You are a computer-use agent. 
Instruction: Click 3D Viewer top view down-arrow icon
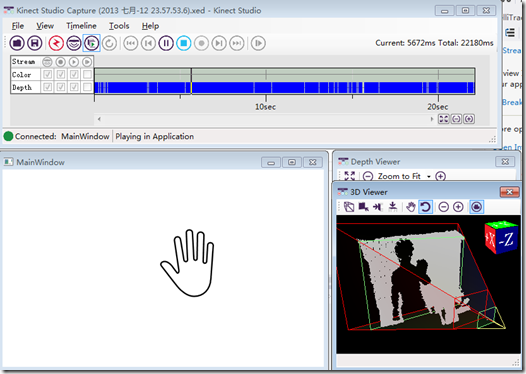click(392, 207)
